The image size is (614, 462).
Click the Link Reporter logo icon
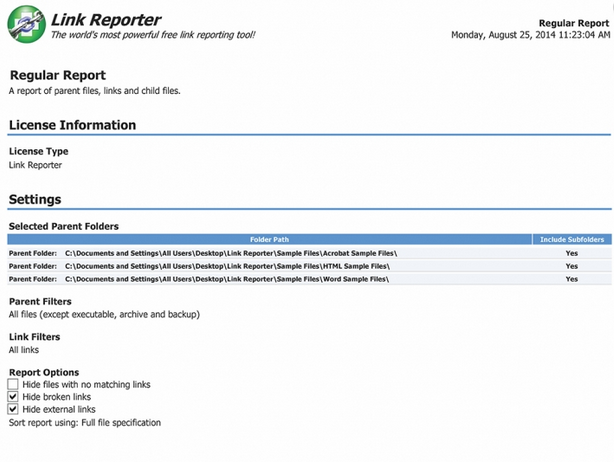coord(26,24)
